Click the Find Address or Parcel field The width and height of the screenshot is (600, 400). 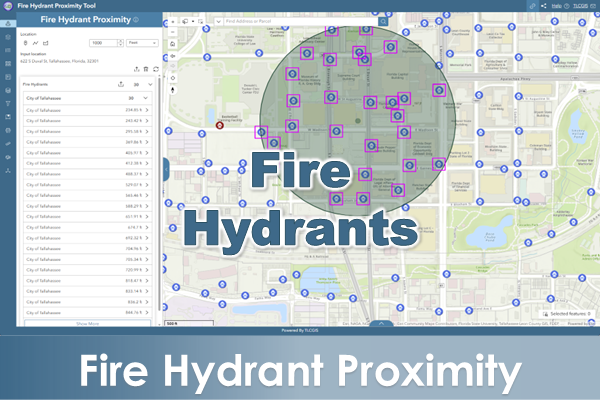tap(300, 22)
